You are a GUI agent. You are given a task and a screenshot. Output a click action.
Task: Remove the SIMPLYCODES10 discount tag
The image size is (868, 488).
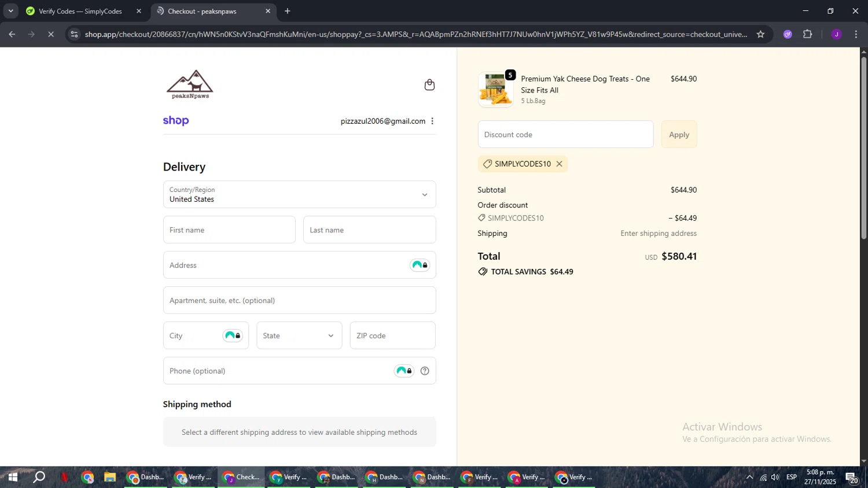pos(559,164)
